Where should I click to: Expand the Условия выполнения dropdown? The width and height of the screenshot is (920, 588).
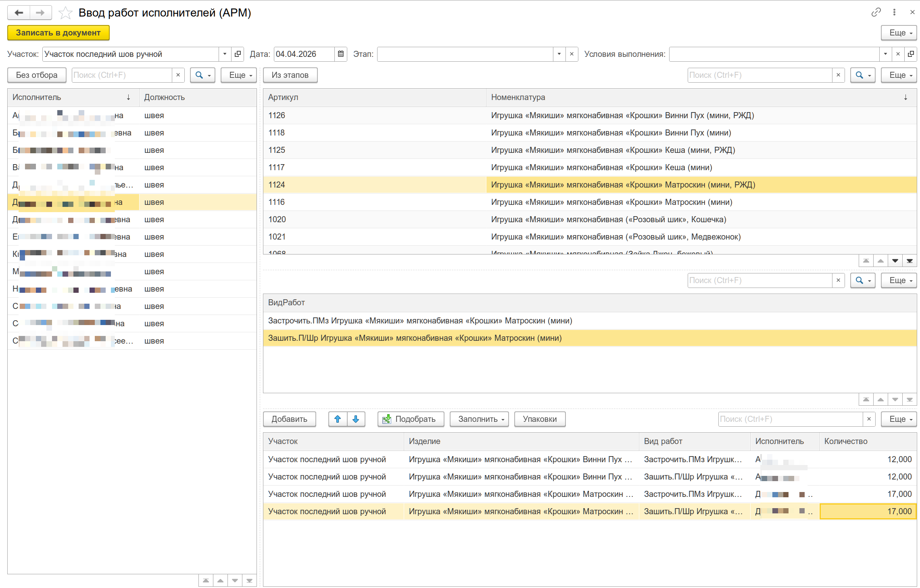coord(885,54)
